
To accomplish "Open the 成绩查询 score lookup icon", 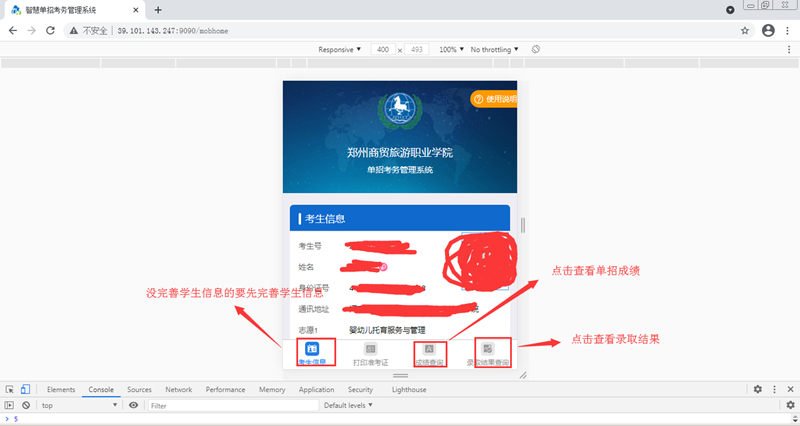I will pyautogui.click(x=429, y=349).
